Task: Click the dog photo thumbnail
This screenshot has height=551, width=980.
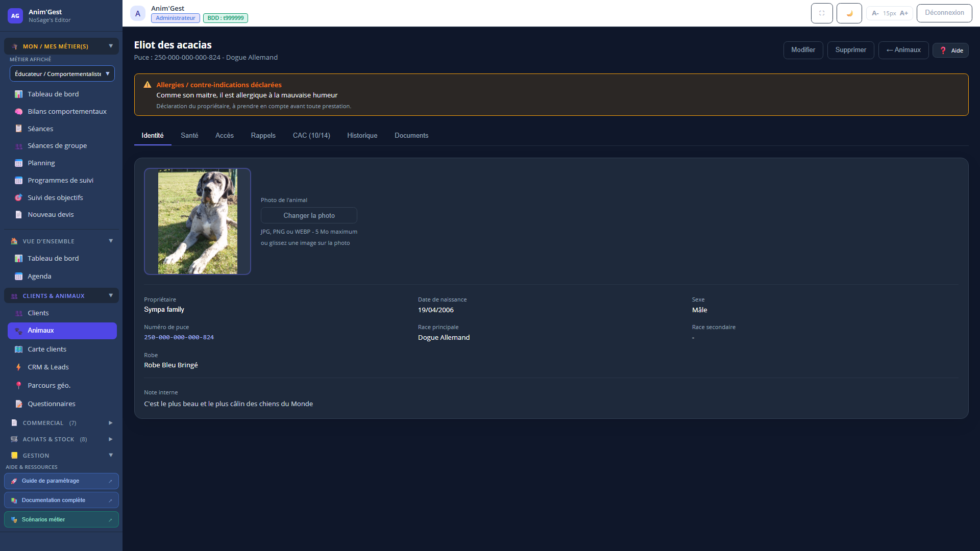Action: [198, 221]
